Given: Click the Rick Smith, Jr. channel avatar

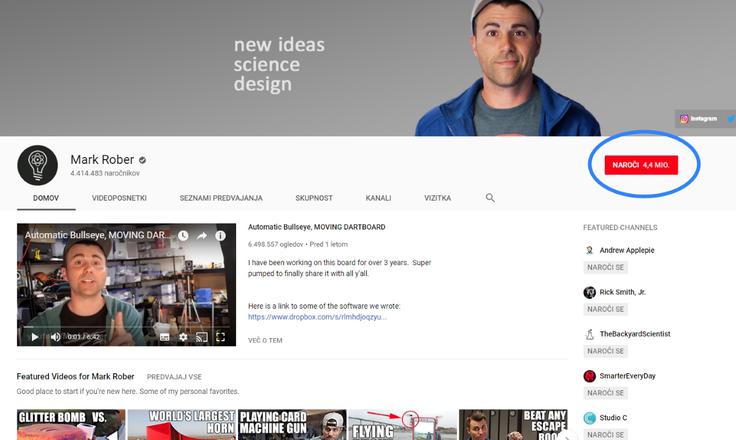Looking at the screenshot, I should (590, 292).
